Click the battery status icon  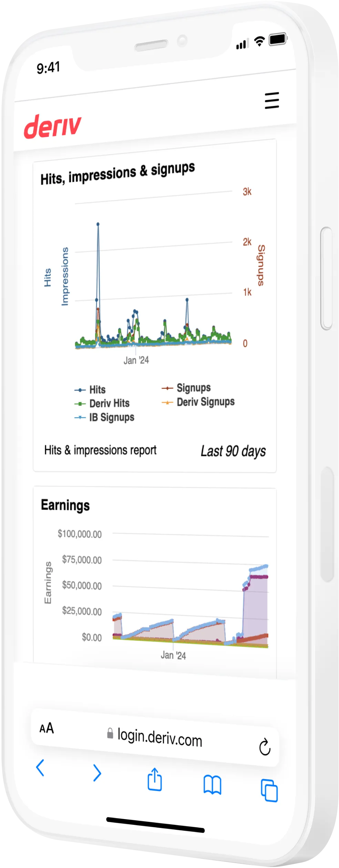278,39
